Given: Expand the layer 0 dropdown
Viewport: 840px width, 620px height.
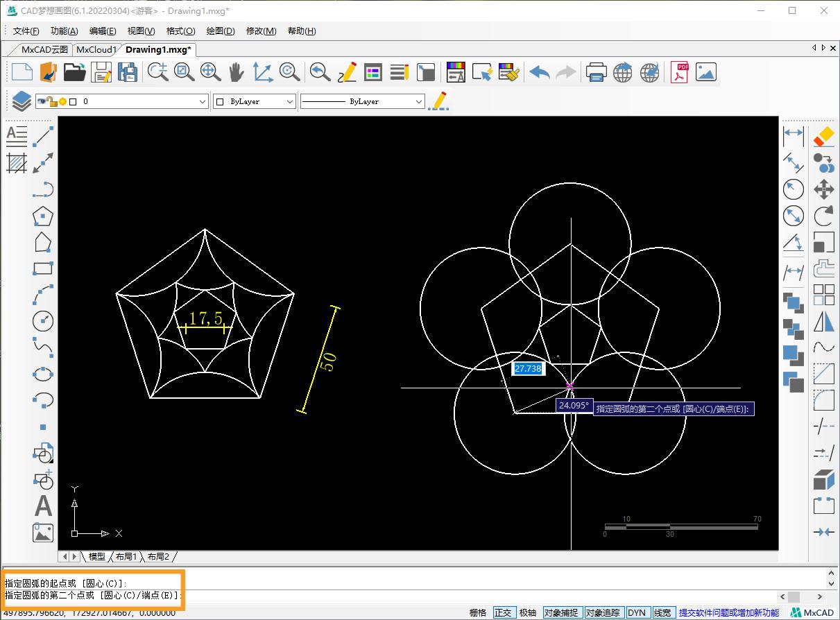Looking at the screenshot, I should pos(203,101).
